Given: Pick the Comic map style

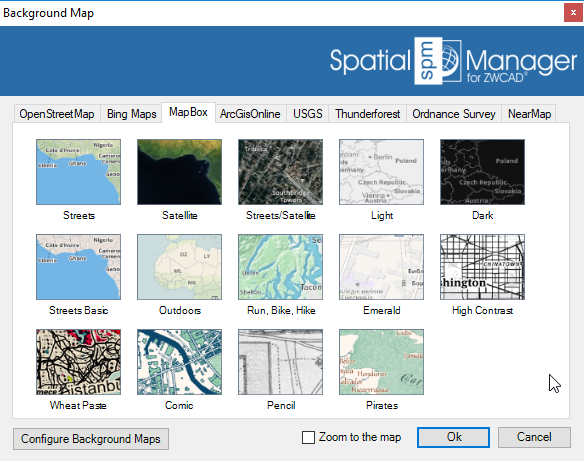Looking at the screenshot, I should 179,362.
